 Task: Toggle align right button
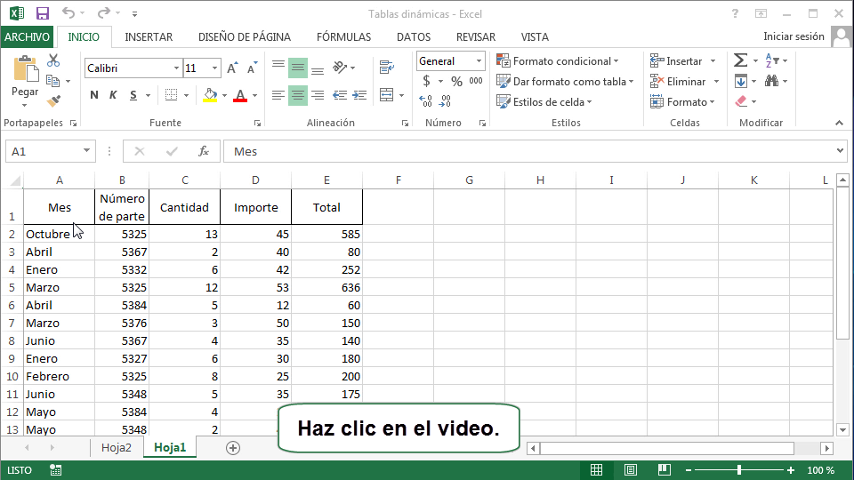coord(318,95)
